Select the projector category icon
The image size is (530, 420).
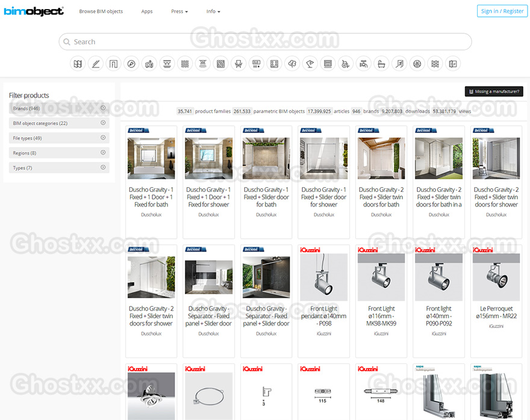point(149,64)
